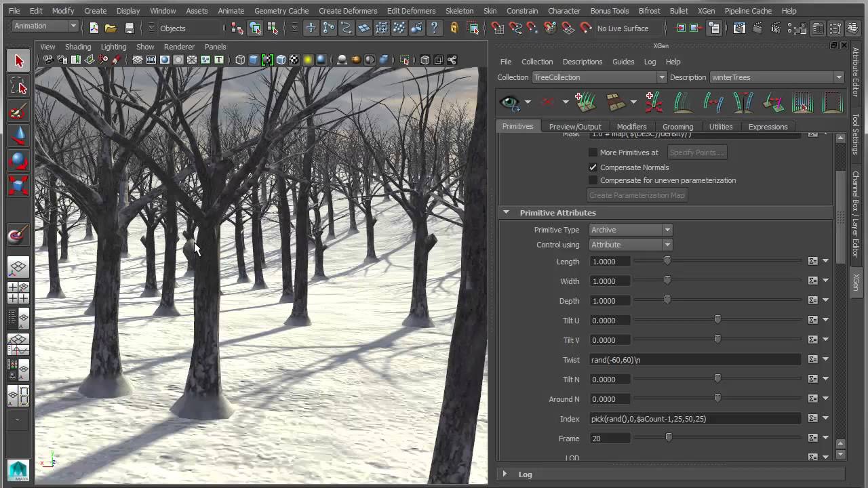Open the Create Deformers menu

pos(348,11)
